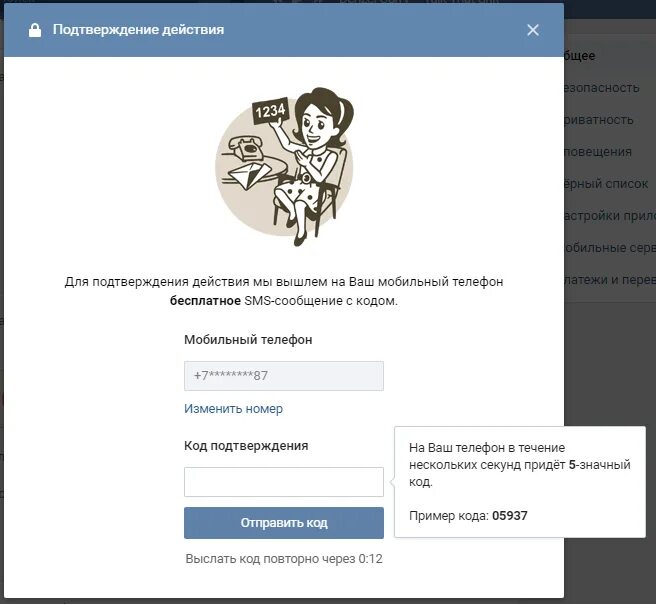Click the girl illustration with phone
The height and width of the screenshot is (604, 656).
[284, 166]
